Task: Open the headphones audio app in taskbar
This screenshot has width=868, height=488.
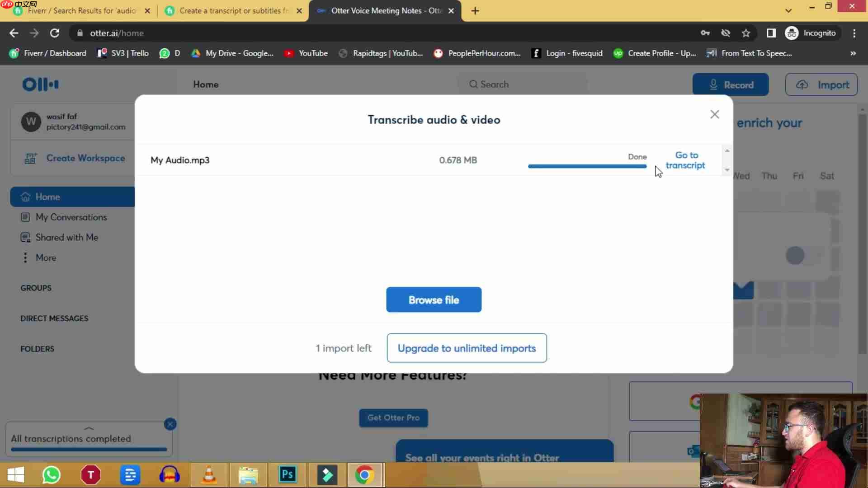Action: pos(170,475)
